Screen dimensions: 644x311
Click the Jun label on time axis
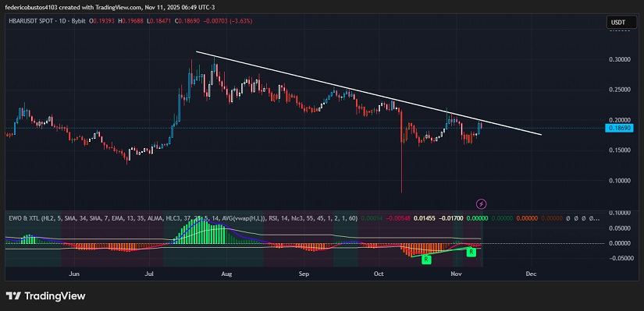(x=74, y=274)
